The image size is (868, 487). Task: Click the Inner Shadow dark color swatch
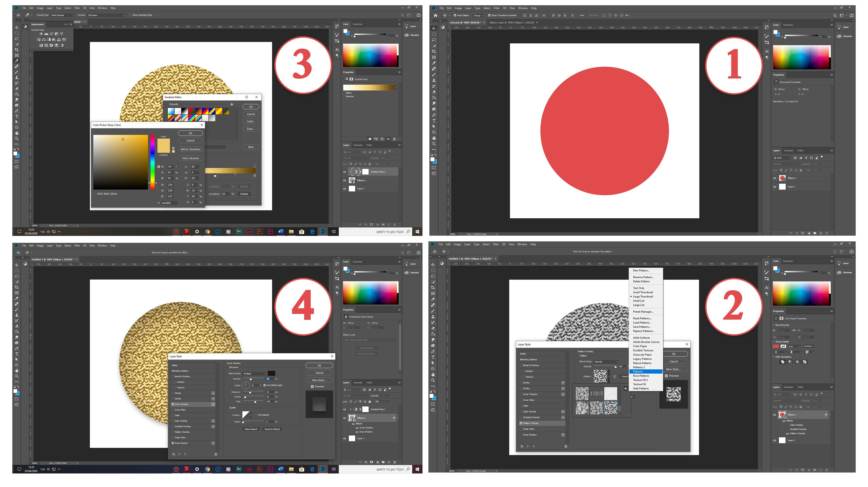tap(271, 373)
